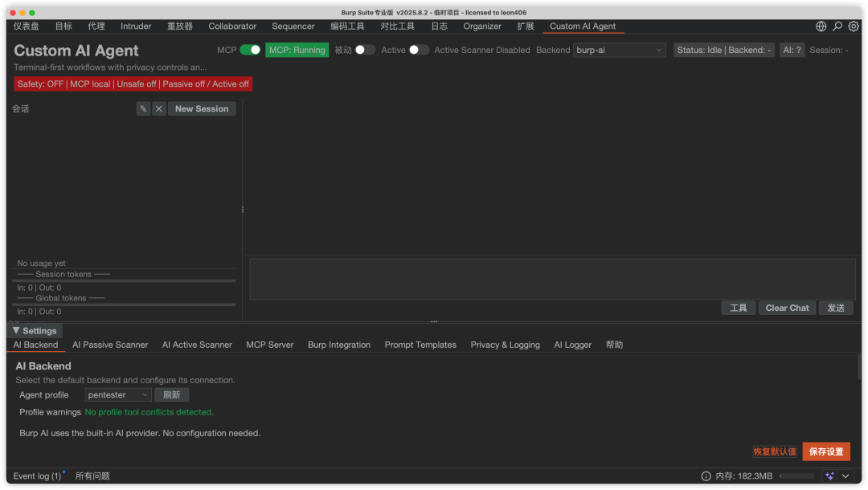Click the No profile tool conflicts detected text
Screen dimensions: 868x490
tap(149, 413)
